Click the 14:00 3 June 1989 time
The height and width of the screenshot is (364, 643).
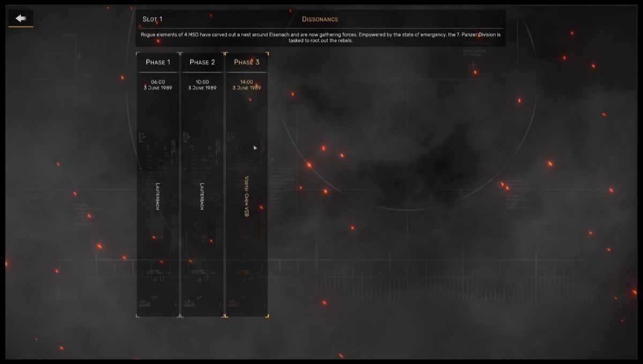[246, 85]
